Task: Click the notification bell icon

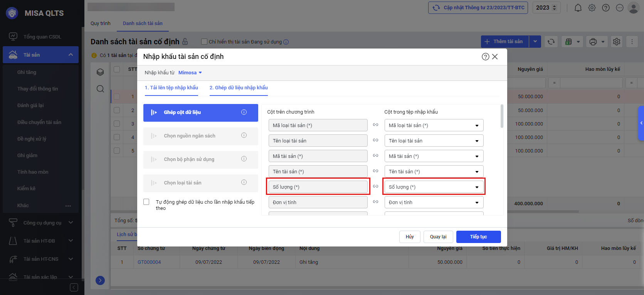Action: click(x=578, y=8)
